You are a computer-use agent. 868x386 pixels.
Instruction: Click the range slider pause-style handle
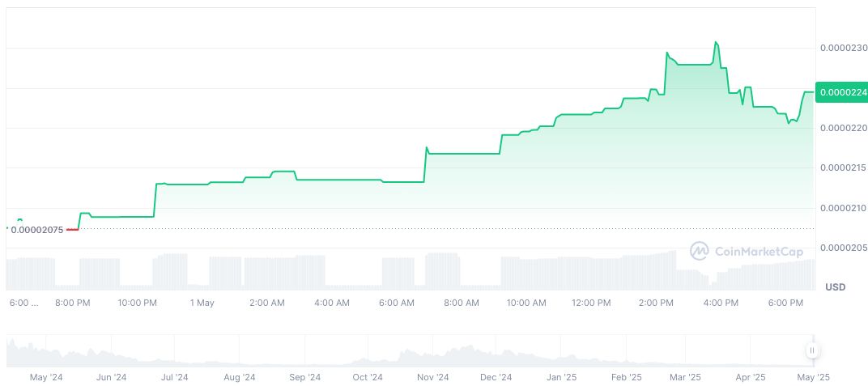click(811, 350)
